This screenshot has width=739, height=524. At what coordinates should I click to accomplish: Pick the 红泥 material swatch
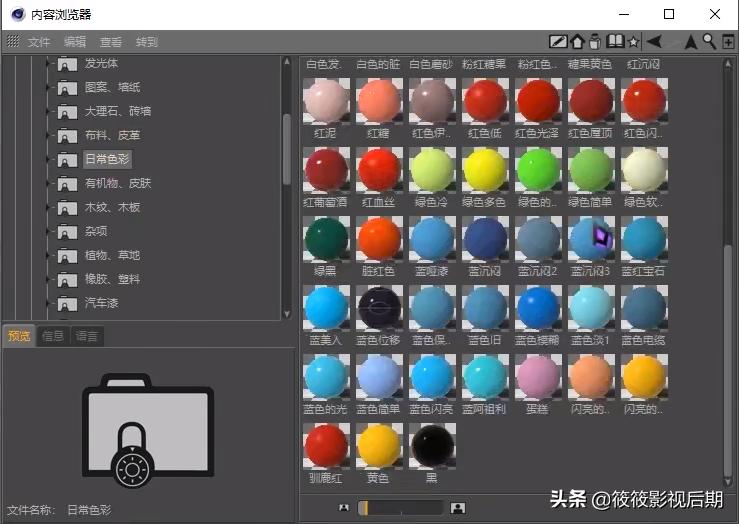click(326, 102)
